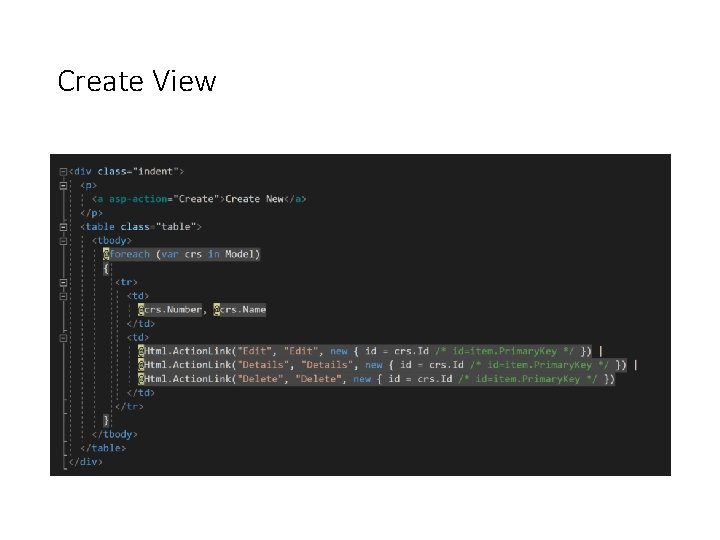Screen dimensions: 720x540
Task: Click the closing </tr> tag
Action: coord(129,407)
